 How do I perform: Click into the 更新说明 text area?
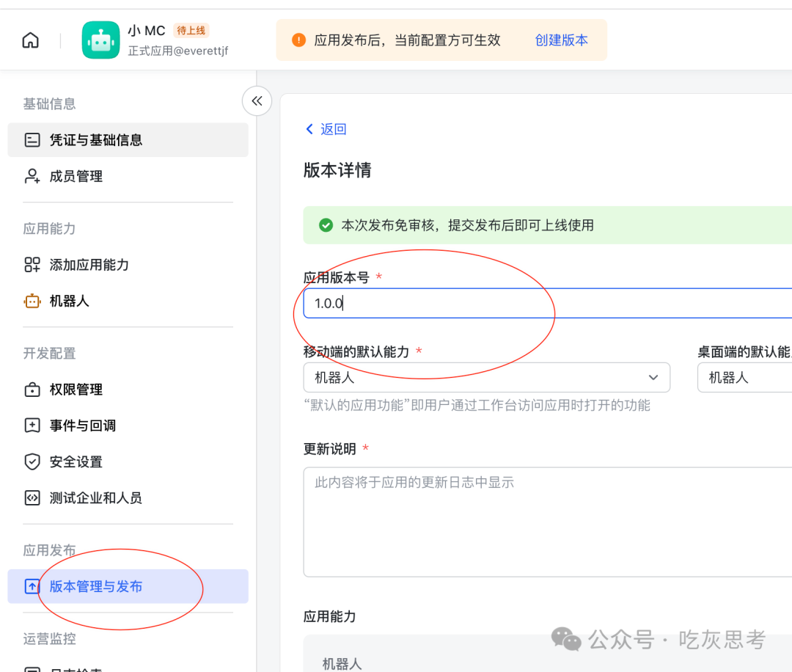(x=548, y=522)
